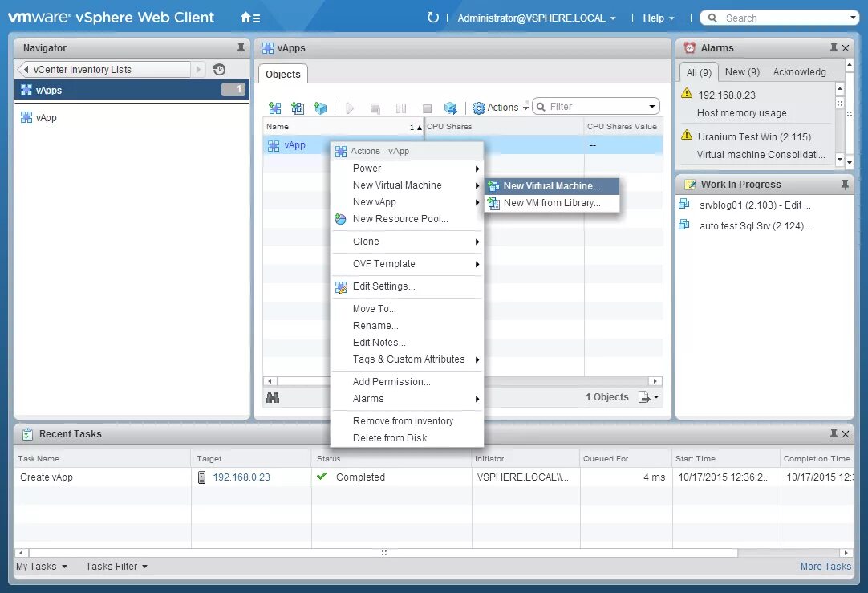
Task: Click the deploy OVF template icon
Action: point(320,108)
